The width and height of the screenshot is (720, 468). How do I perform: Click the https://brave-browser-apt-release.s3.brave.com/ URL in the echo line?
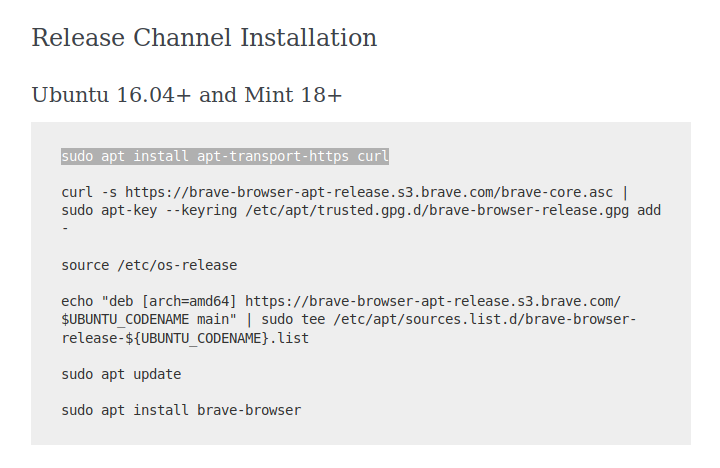[x=433, y=301]
